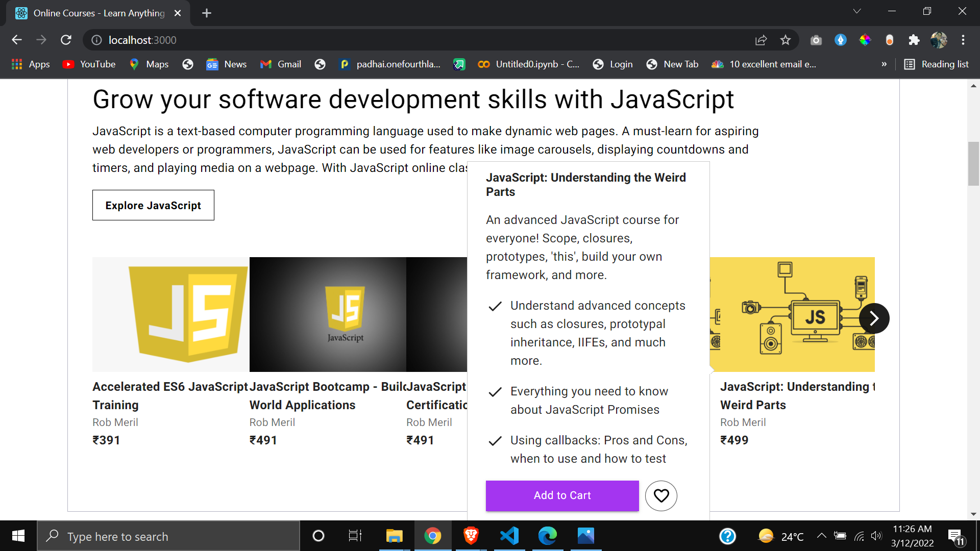Open File Explorer from the taskbar
Screen dimensions: 980x551
click(394, 536)
